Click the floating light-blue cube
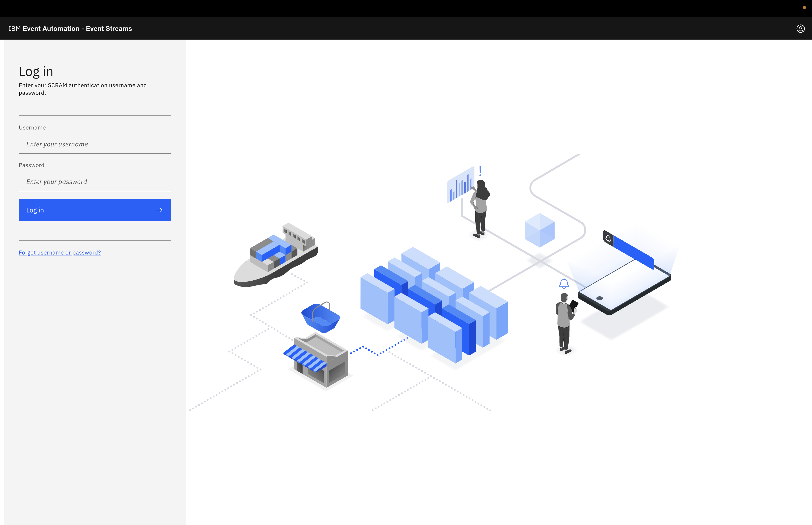 click(x=539, y=230)
